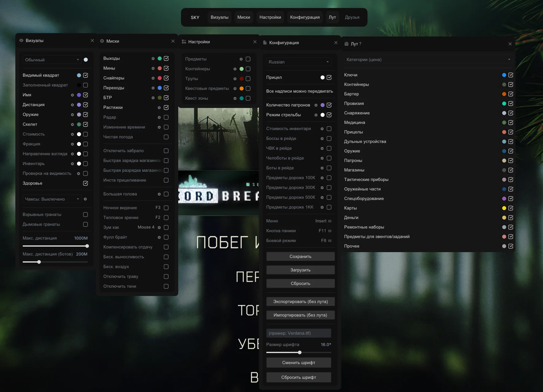The width and height of the screenshot is (543, 392).
Task: Open gear settings for Квест зоны
Action: point(235,98)
